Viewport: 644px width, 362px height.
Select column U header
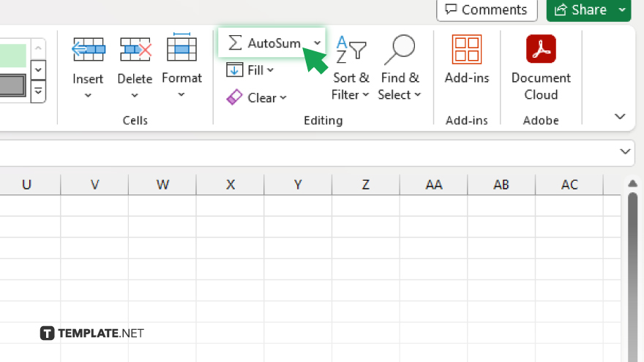(x=27, y=185)
